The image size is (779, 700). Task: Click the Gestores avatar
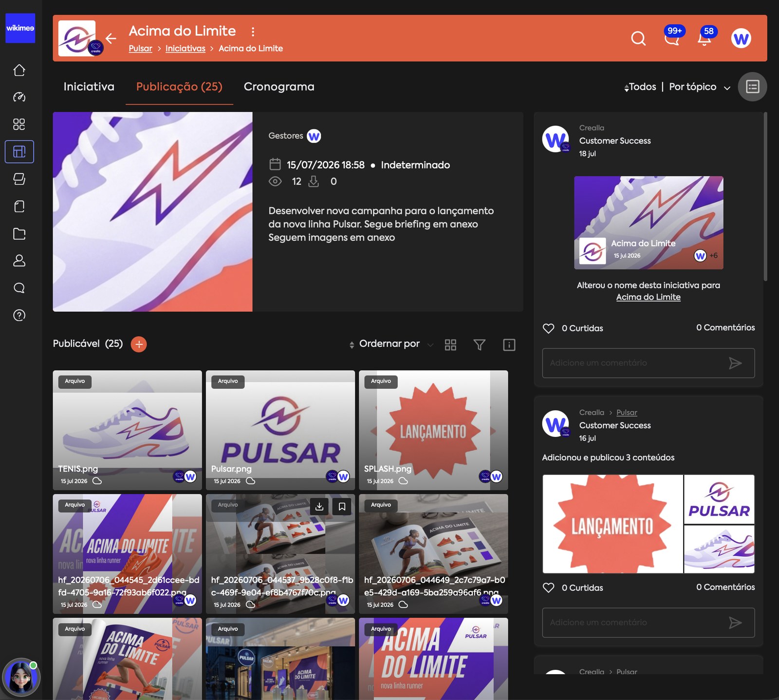(x=314, y=136)
